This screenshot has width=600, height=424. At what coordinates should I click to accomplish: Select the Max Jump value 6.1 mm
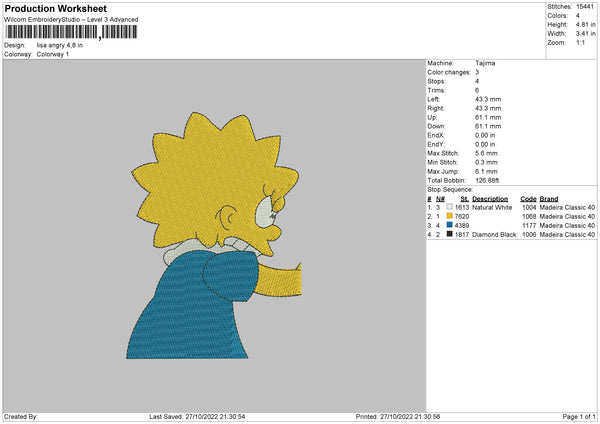[486, 172]
